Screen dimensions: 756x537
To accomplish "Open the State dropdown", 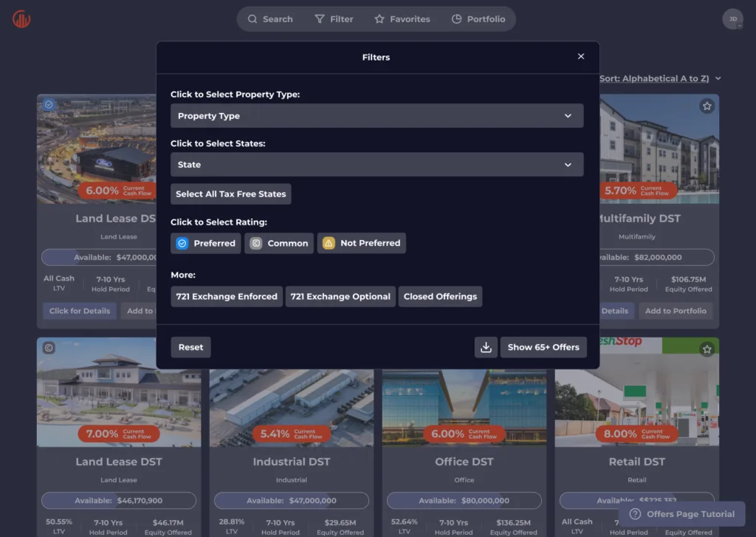I will click(x=377, y=165).
